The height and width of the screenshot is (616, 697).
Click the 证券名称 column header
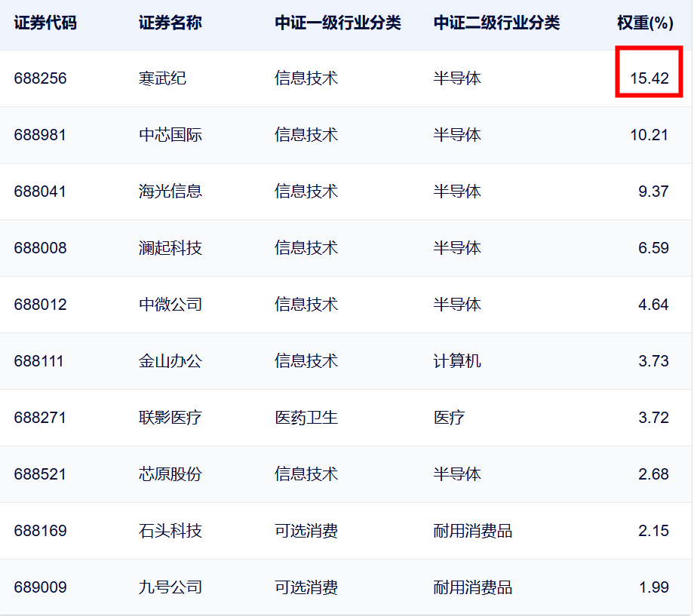point(170,23)
